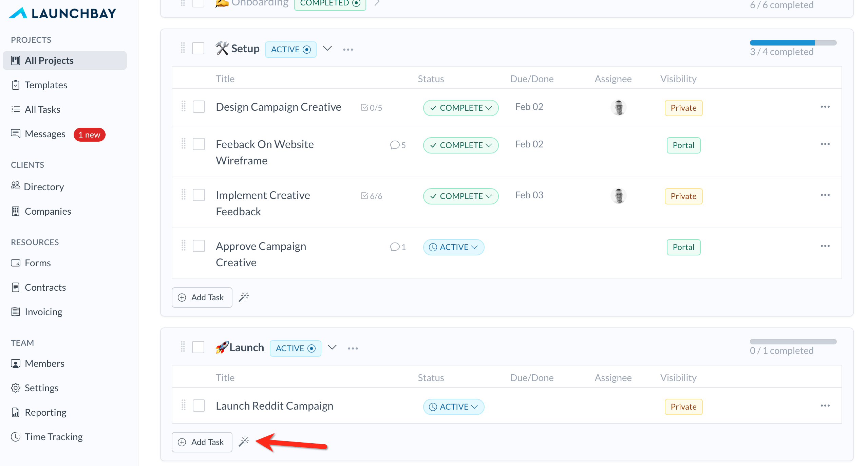Open the COMPLETE status dropdown for Design Campaign Creative
868x466 pixels.
(460, 108)
